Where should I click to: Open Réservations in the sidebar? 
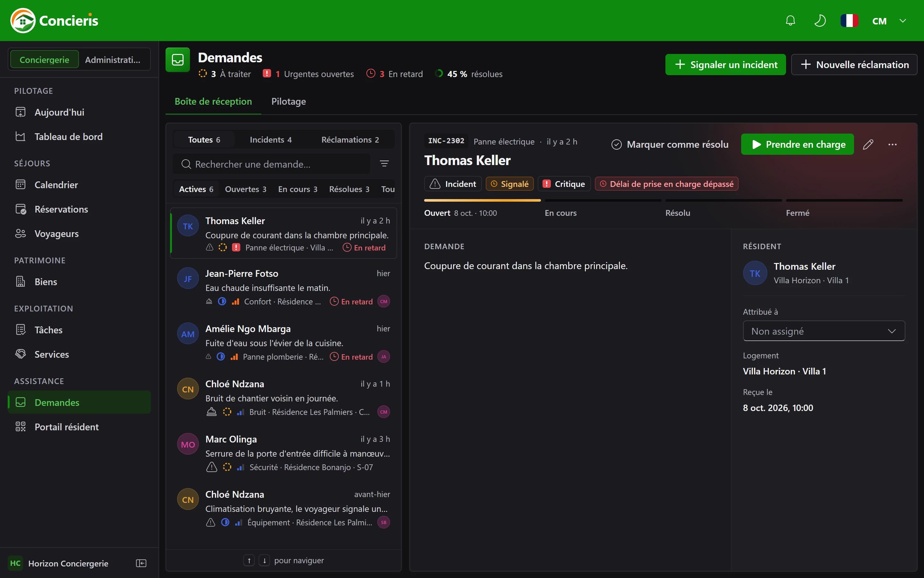[79, 209]
